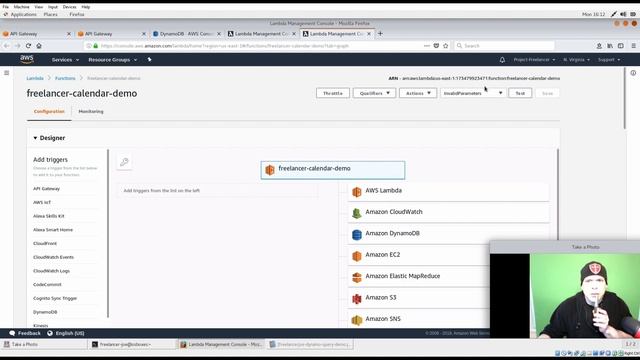Open the account name dropdown in navbar
This screenshot has width=640, height=360.
[x=534, y=60]
